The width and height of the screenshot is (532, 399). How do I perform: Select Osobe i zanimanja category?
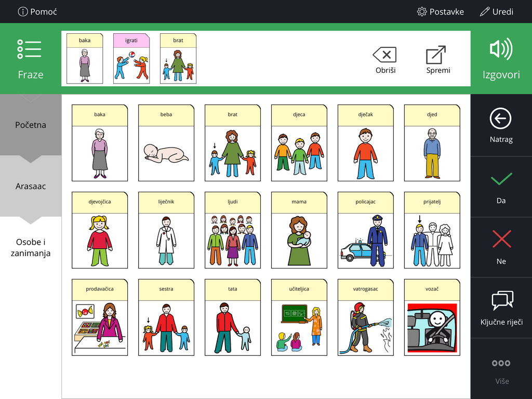tap(31, 247)
